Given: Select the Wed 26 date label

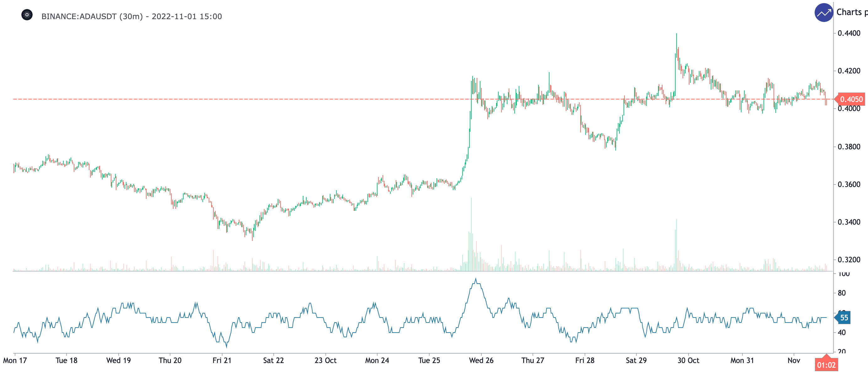Looking at the screenshot, I should (481, 361).
